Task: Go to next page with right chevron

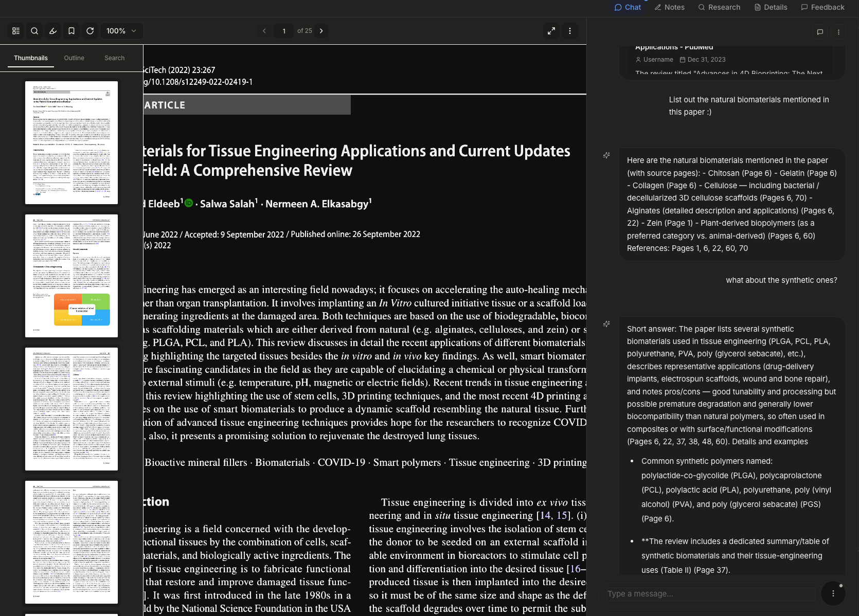Action: click(321, 31)
